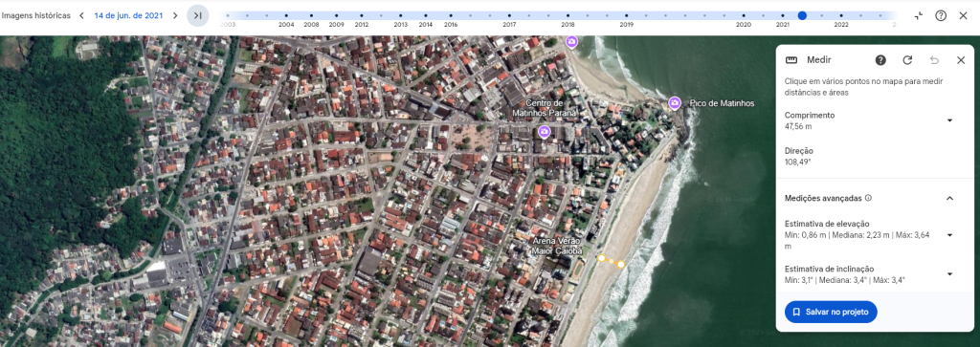
Task: Click the 47,56 m length value
Action: pos(798,127)
